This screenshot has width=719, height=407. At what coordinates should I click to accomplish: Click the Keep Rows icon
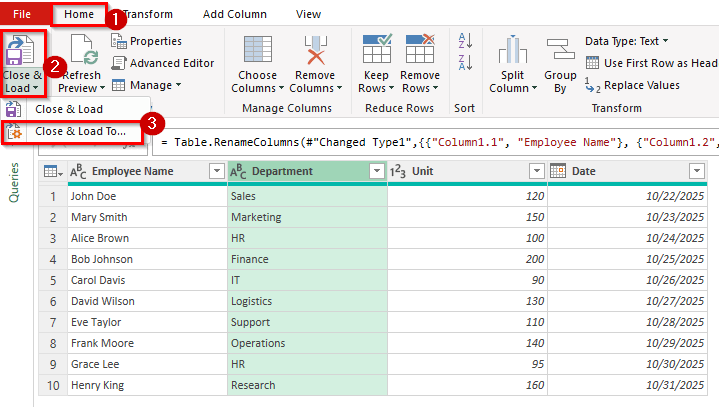tap(377, 49)
